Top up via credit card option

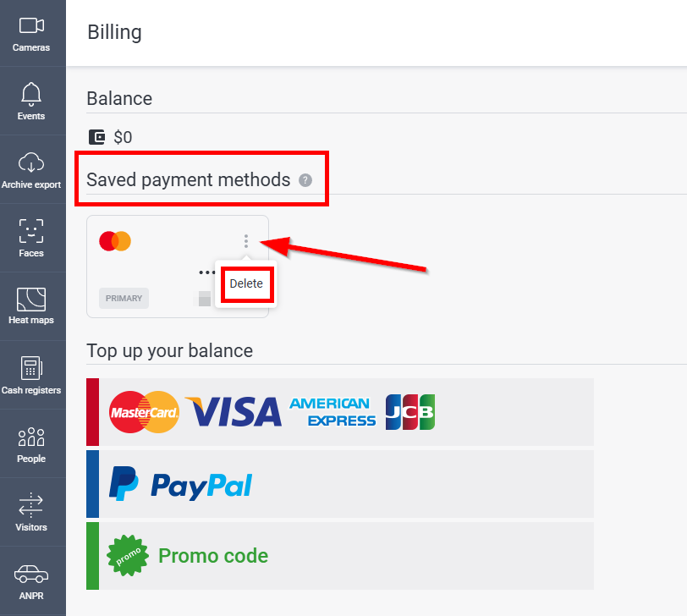pyautogui.click(x=340, y=412)
